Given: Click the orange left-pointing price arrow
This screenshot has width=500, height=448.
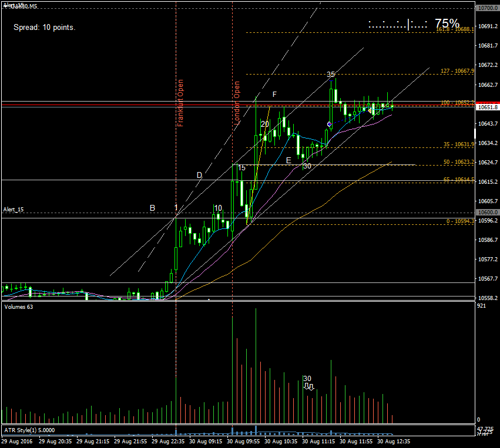Looking at the screenshot, I should 370,110.
